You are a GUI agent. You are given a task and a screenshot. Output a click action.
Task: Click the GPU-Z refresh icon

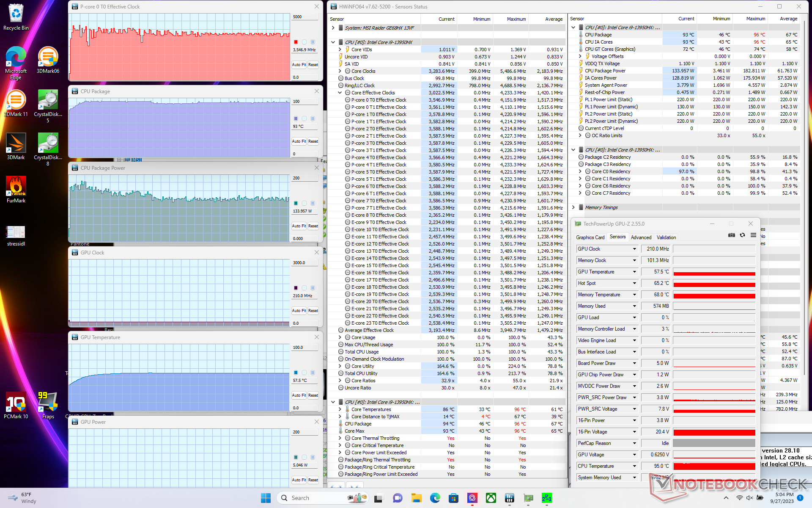click(742, 235)
